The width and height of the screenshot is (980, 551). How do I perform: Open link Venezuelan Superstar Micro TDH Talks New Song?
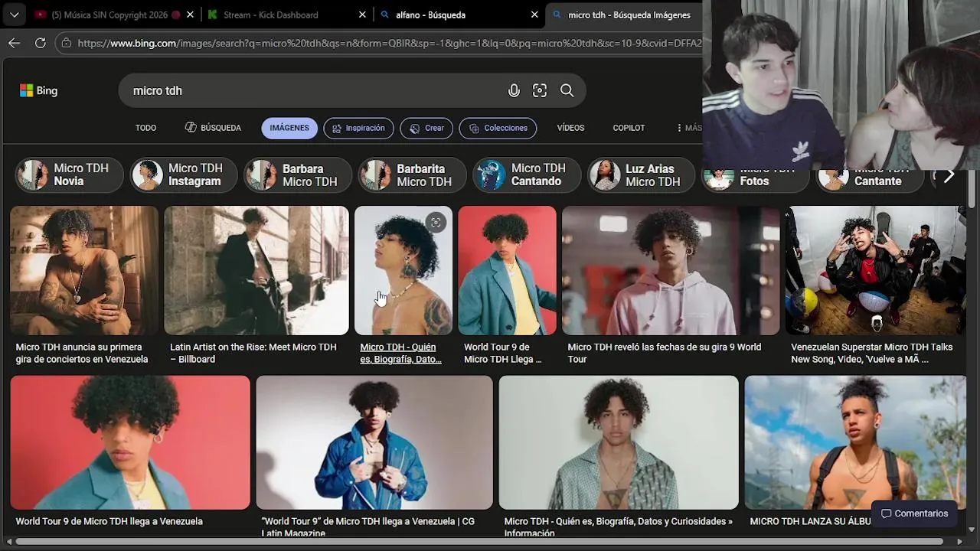[872, 353]
